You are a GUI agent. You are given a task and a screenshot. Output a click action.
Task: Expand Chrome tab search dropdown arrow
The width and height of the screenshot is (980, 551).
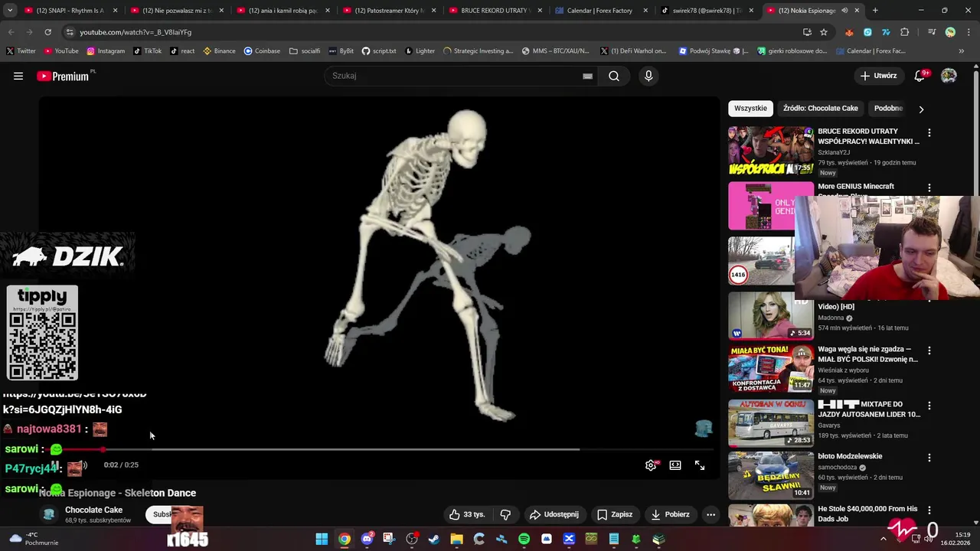(x=10, y=11)
